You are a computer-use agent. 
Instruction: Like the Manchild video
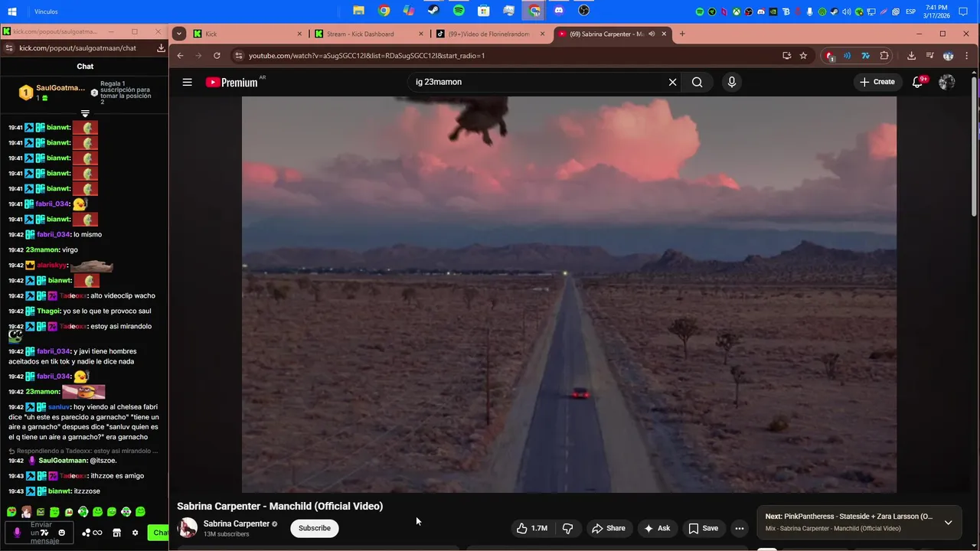pyautogui.click(x=531, y=528)
